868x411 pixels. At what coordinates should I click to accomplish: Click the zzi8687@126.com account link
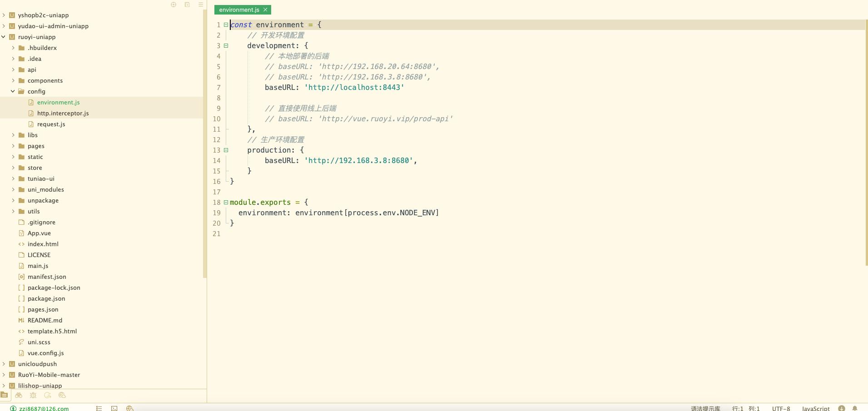pyautogui.click(x=44, y=408)
